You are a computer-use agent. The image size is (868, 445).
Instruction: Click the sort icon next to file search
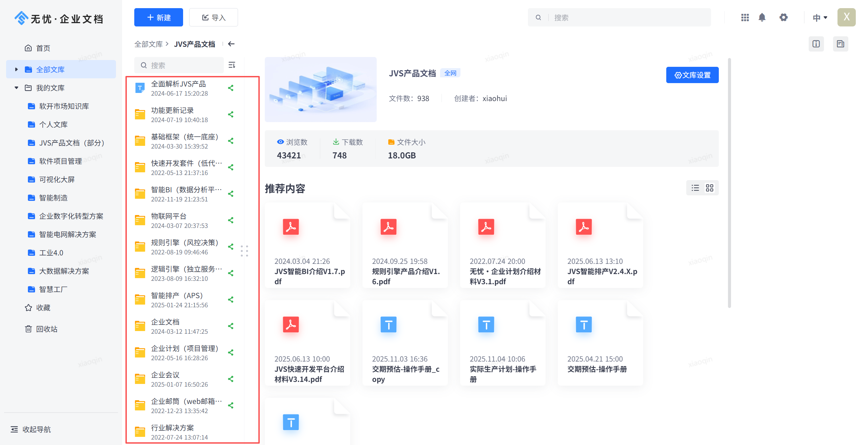point(232,65)
